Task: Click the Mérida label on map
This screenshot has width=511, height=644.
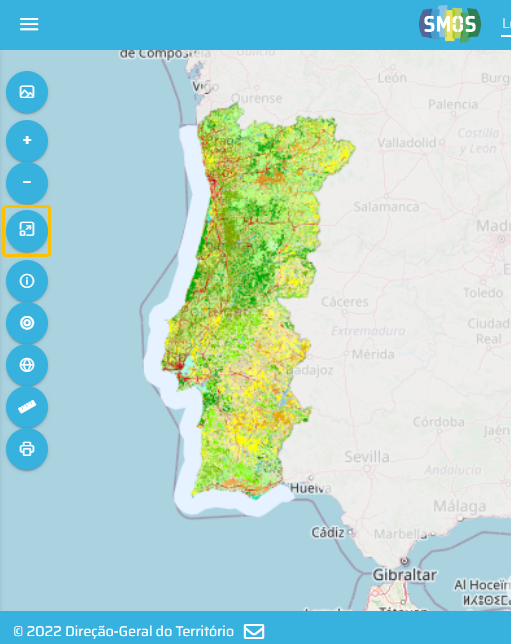Action: 373,354
